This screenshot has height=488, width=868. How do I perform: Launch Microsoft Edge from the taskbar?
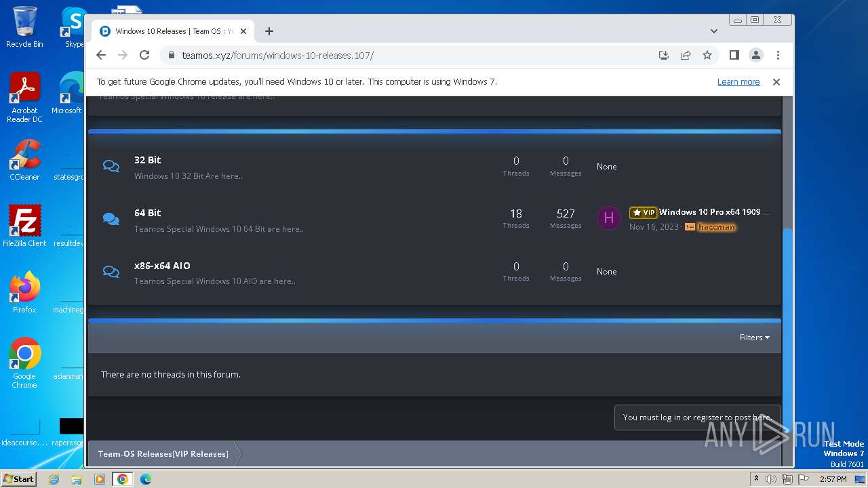click(146, 479)
